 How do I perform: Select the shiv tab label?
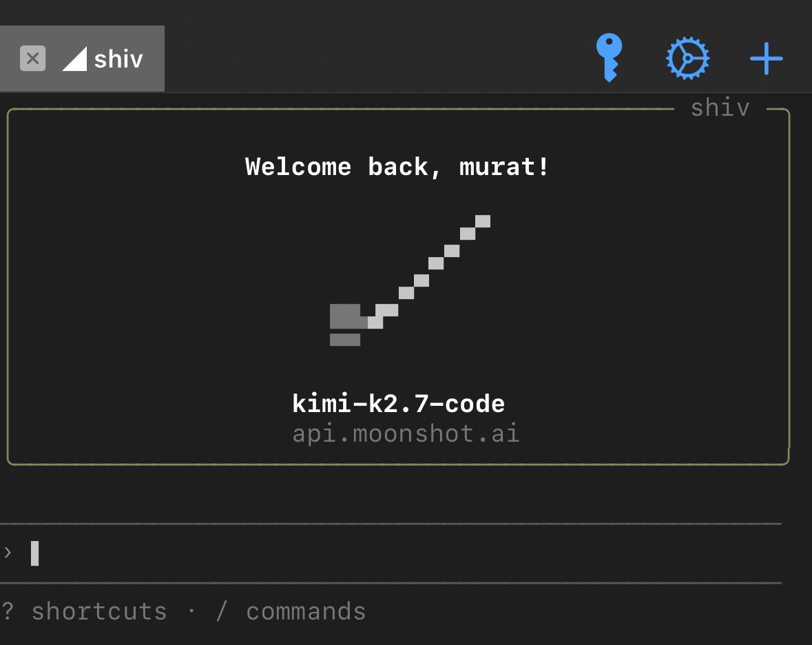pos(118,59)
